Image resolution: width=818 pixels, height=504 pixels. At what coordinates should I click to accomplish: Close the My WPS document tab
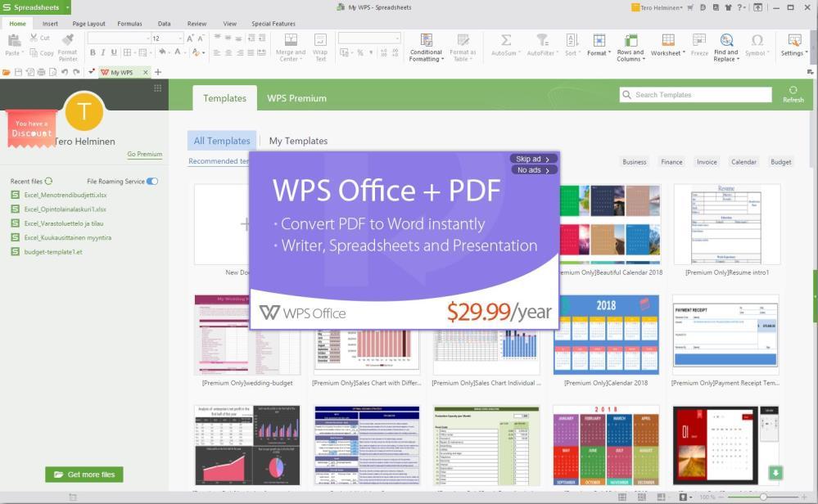(146, 73)
